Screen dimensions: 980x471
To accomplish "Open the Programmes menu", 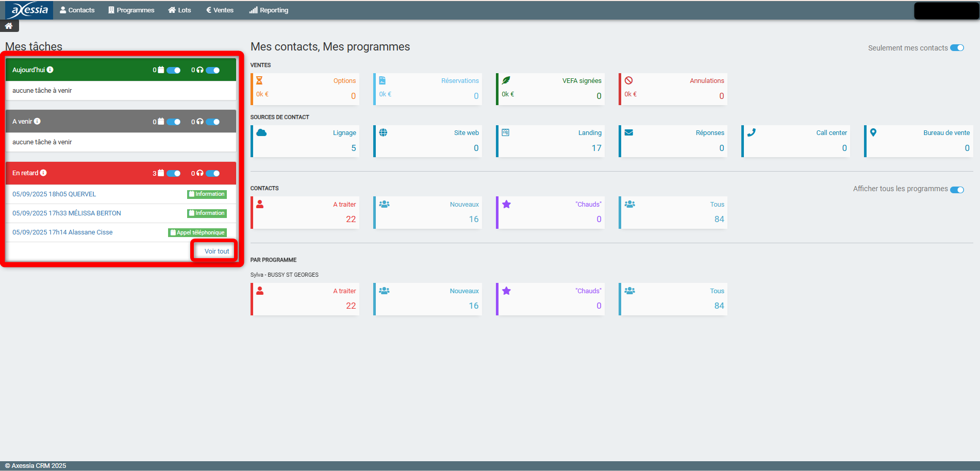I will coord(131,10).
